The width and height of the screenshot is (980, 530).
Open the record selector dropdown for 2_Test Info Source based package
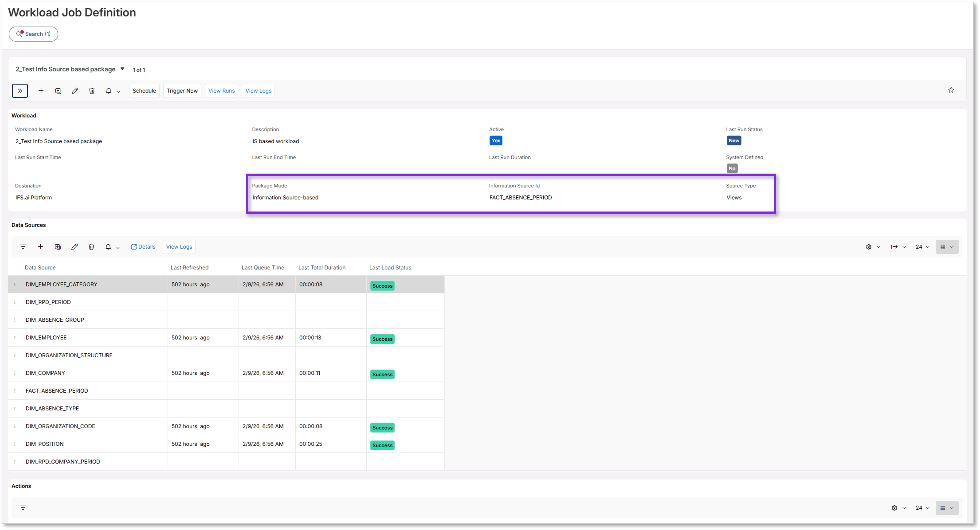click(x=122, y=69)
